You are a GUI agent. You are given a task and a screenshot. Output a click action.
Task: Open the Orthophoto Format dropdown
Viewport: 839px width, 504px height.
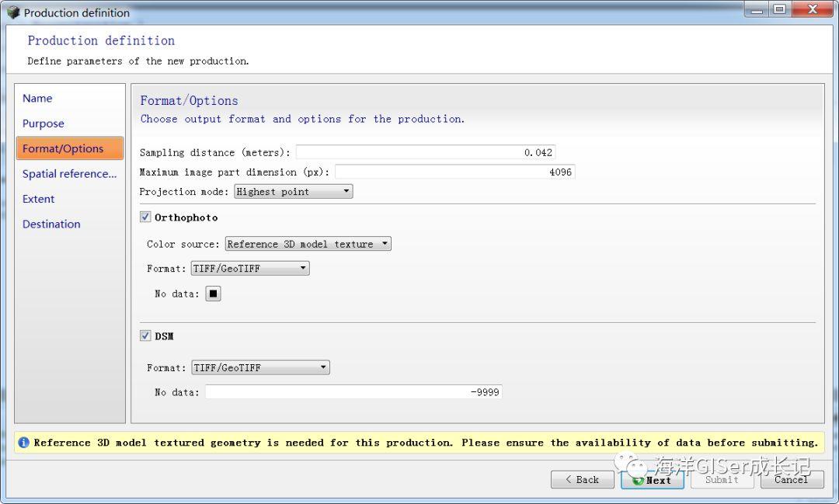tap(250, 268)
